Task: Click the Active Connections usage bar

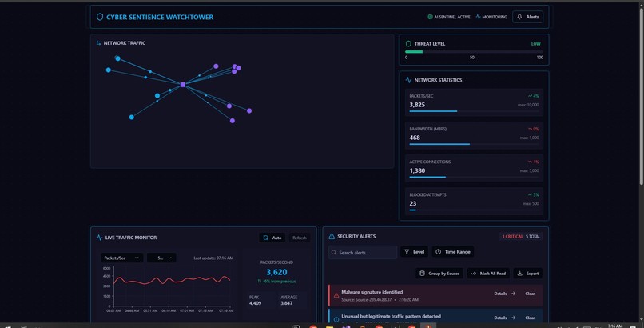Action: 474,177
